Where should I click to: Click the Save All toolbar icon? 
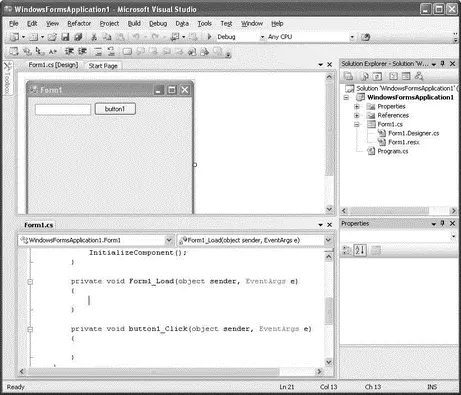(78, 37)
